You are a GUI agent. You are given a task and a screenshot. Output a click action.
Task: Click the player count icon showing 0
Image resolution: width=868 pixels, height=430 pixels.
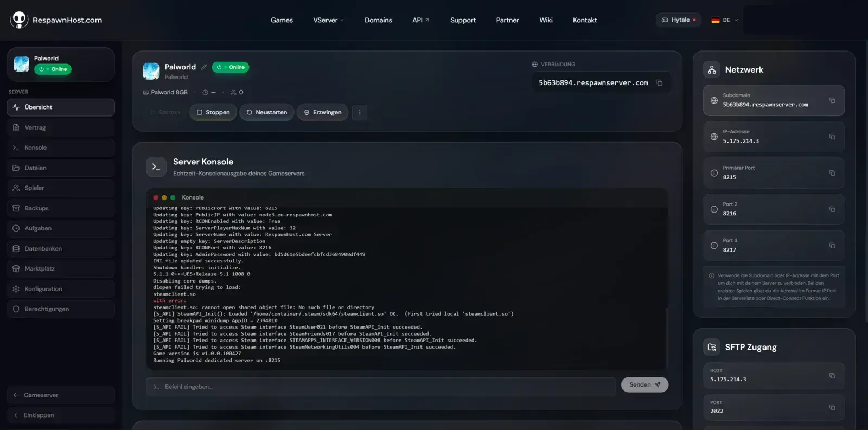pos(233,92)
